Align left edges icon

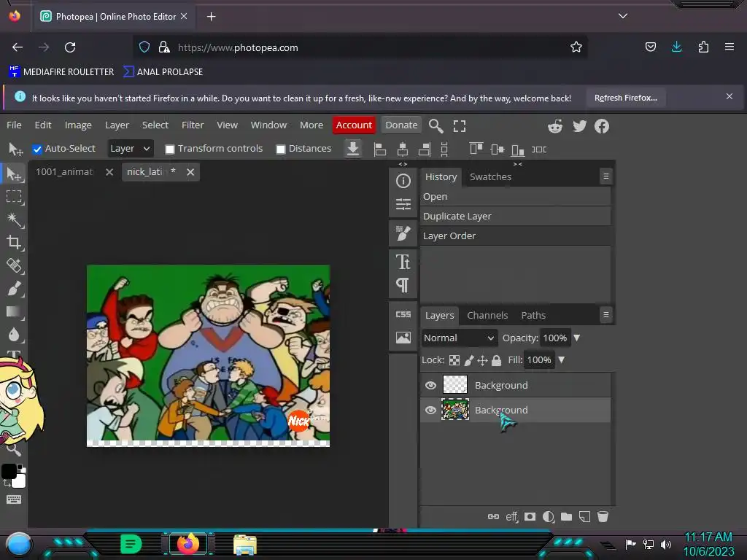[379, 149]
